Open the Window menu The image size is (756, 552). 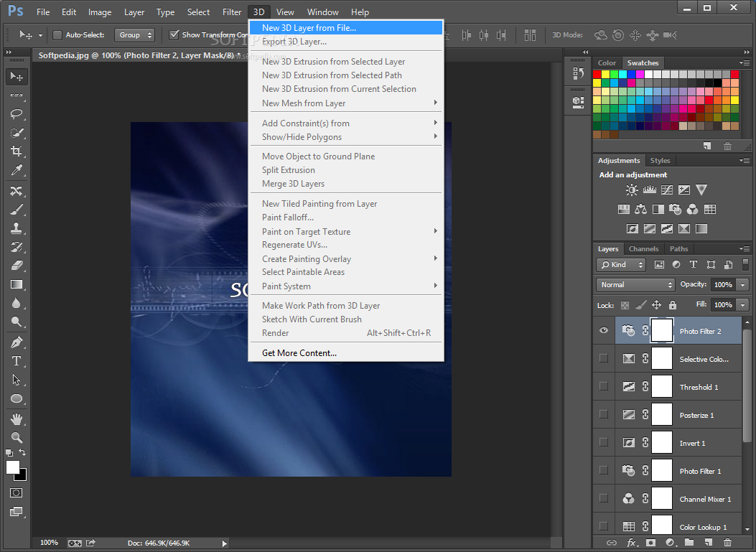click(x=322, y=12)
